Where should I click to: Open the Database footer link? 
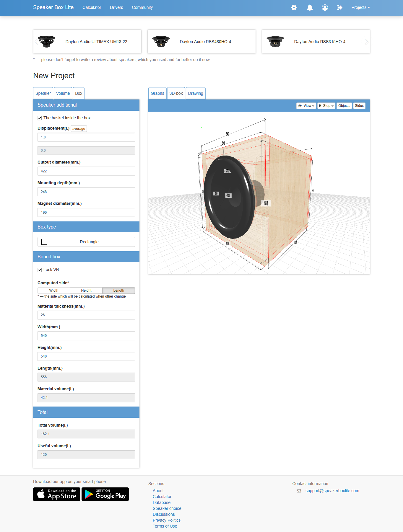pyautogui.click(x=161, y=502)
